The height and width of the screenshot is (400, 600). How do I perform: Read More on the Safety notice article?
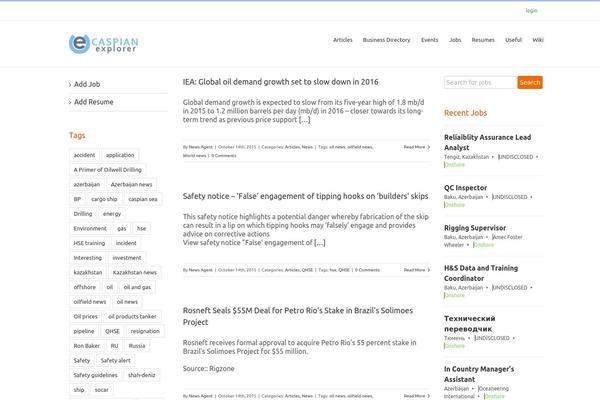pos(417,270)
